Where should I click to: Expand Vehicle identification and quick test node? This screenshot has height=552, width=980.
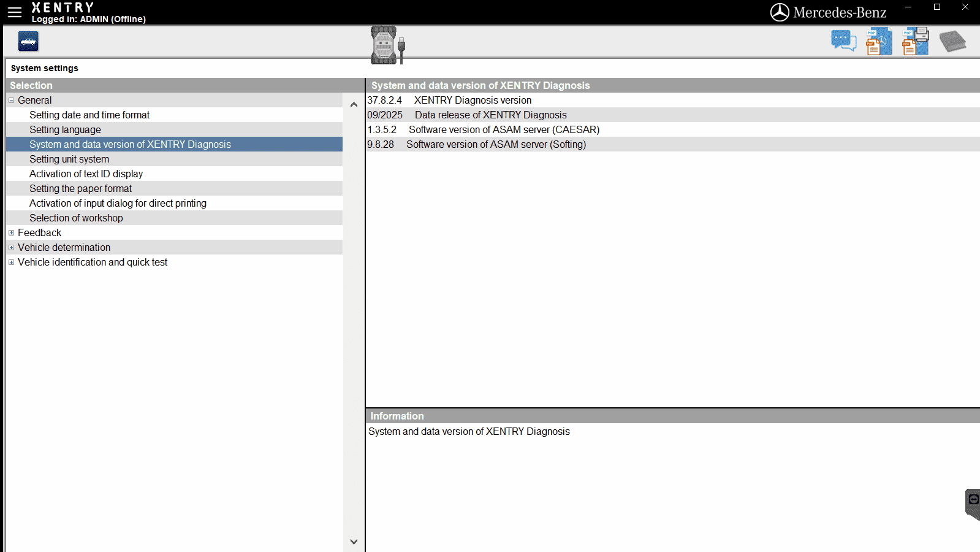[11, 263]
